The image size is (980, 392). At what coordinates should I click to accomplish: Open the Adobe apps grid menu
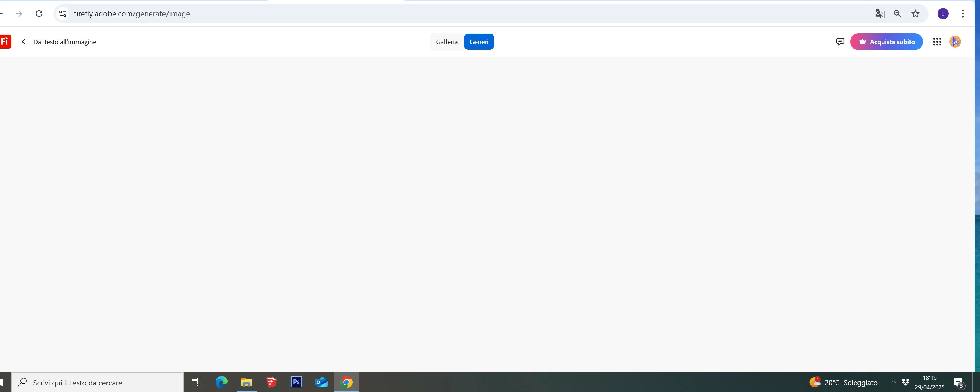tap(937, 41)
